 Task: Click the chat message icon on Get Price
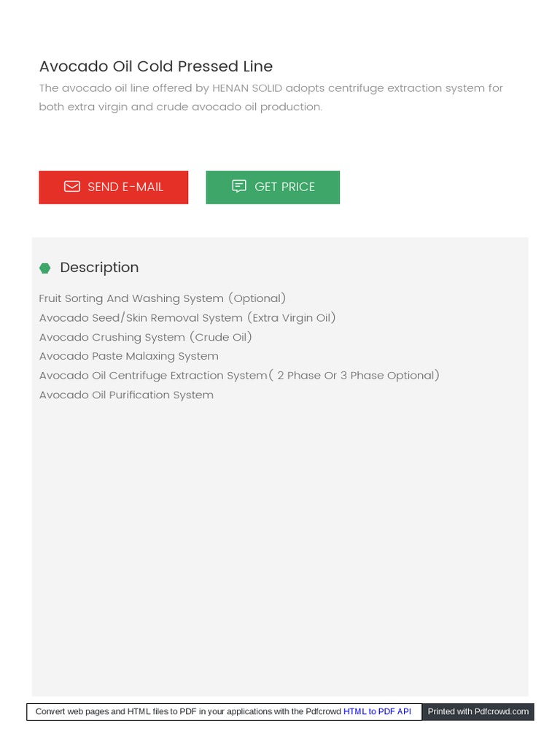click(x=239, y=186)
